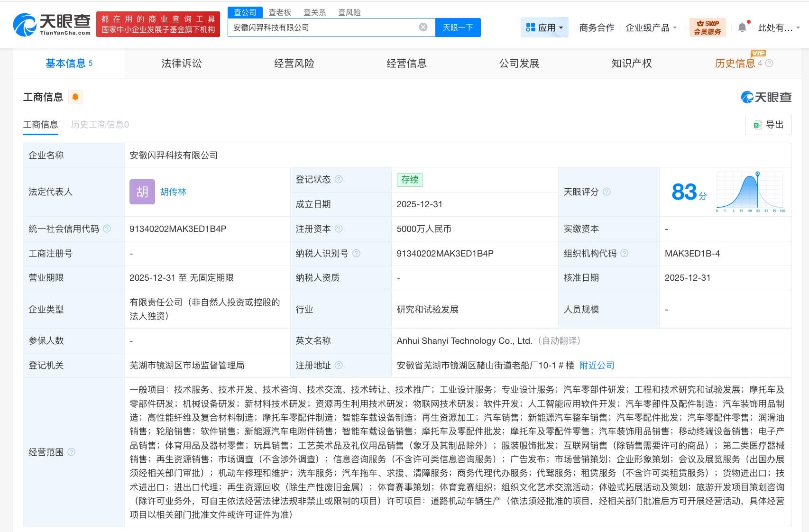The image size is (809, 532).
Task: Click the clear (X) icon in search box
Action: (x=422, y=27)
